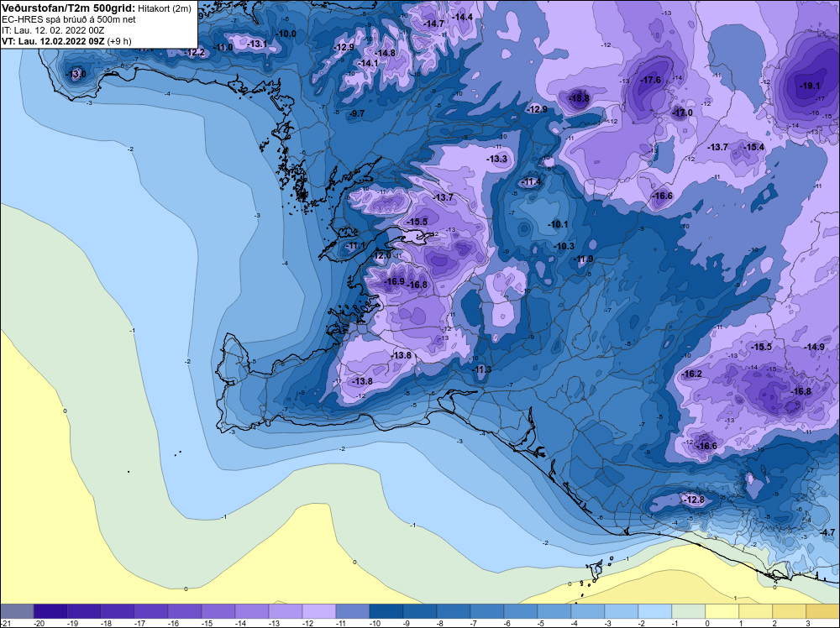Click the 'VT: Lau. 12.02.2022 09Z (+9 h)' line

tap(66, 41)
